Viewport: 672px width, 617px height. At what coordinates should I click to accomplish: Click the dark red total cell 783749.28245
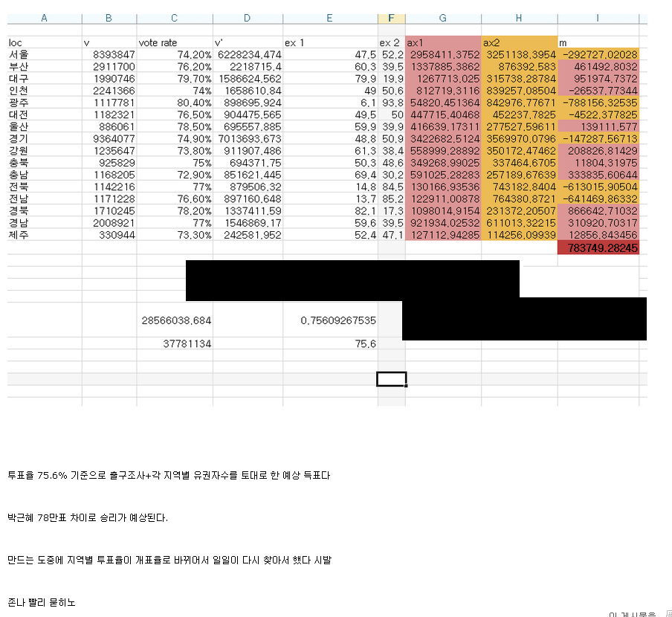point(598,248)
